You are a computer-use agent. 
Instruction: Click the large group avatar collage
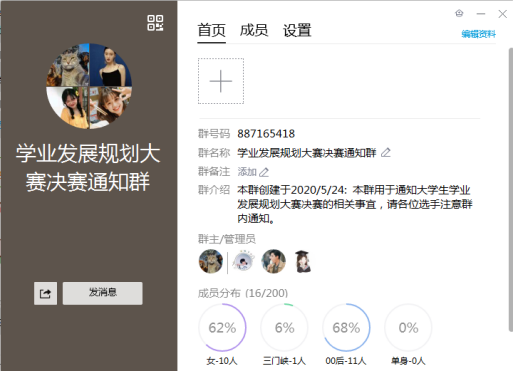click(x=89, y=86)
